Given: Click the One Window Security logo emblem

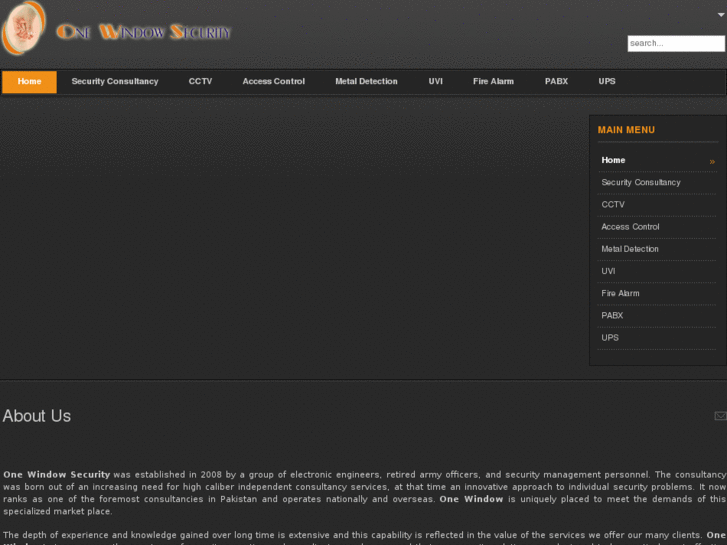Looking at the screenshot, I should [x=23, y=28].
